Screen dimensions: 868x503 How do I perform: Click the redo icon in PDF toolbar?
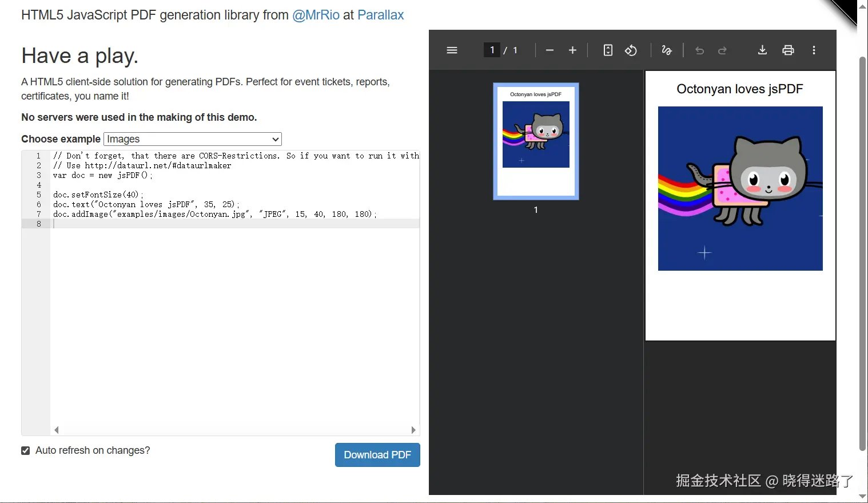click(722, 50)
